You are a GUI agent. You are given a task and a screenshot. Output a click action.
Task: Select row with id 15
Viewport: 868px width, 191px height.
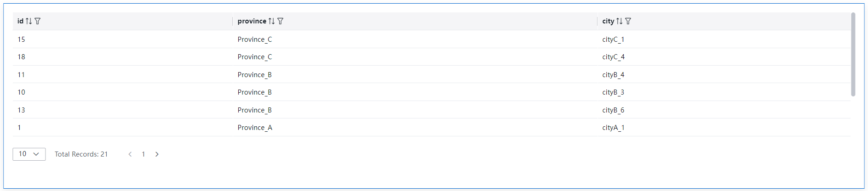(x=431, y=39)
